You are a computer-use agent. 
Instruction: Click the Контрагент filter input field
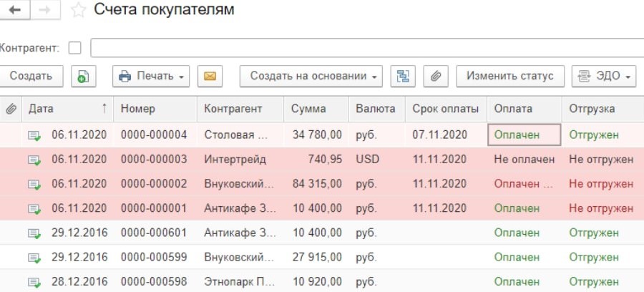(x=365, y=48)
